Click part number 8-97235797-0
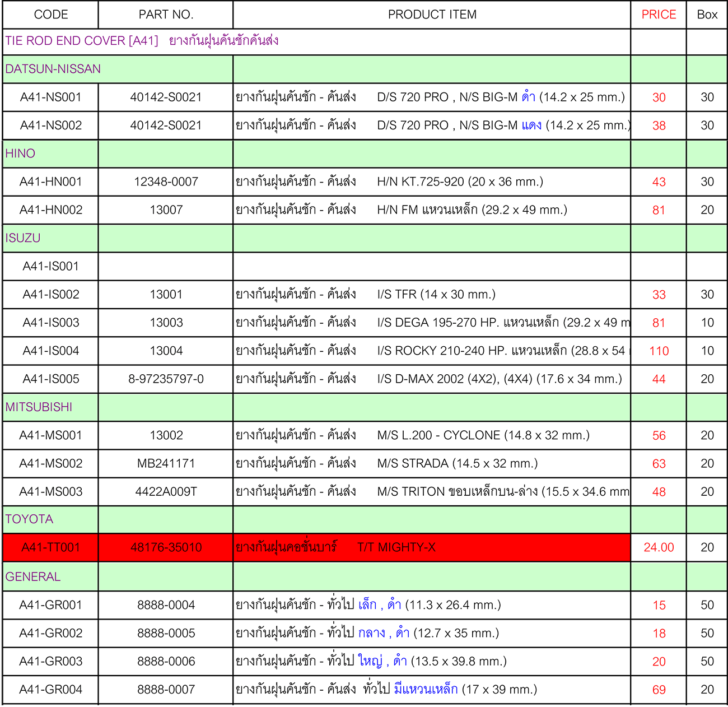728x707 pixels. click(166, 379)
